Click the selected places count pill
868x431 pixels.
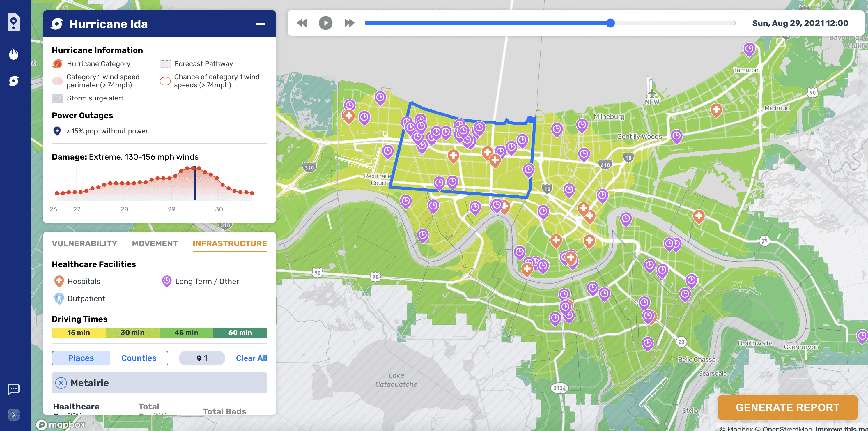202,358
